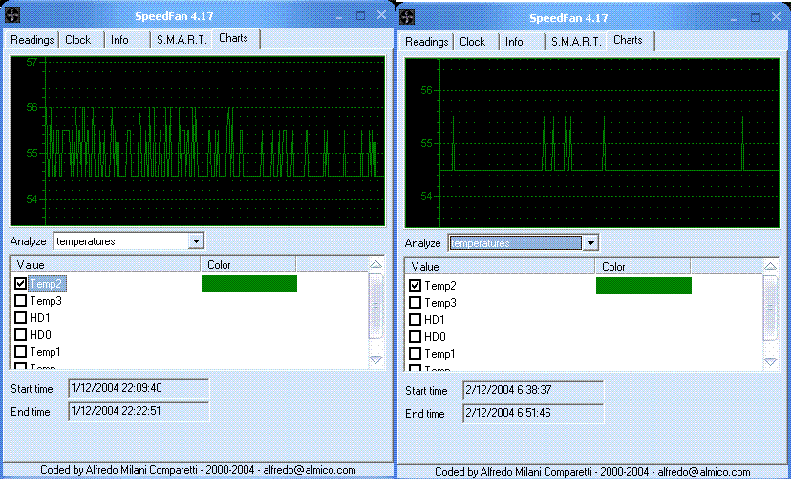The width and height of the screenshot is (792, 479).
Task: Minimize the right SpeedFan window
Action: coord(734,18)
